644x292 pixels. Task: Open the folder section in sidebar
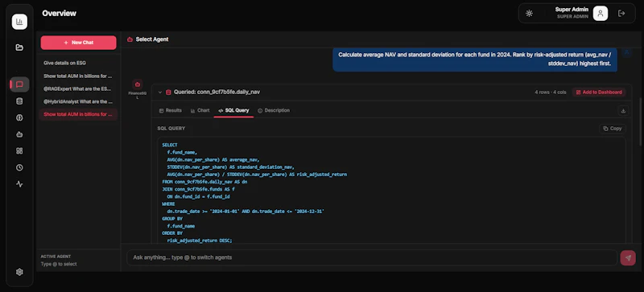(19, 47)
